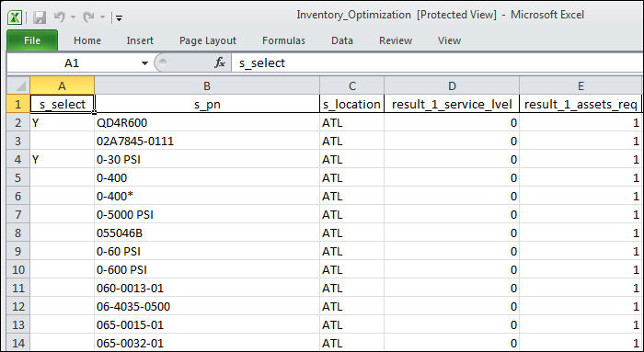
Task: Select cell 065-0015-01
Action: coord(207,324)
